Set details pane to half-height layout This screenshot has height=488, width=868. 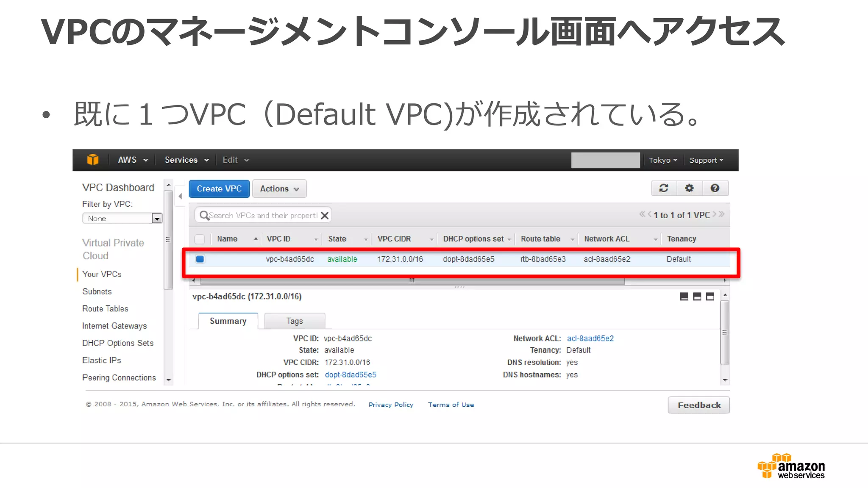pyautogui.click(x=697, y=297)
